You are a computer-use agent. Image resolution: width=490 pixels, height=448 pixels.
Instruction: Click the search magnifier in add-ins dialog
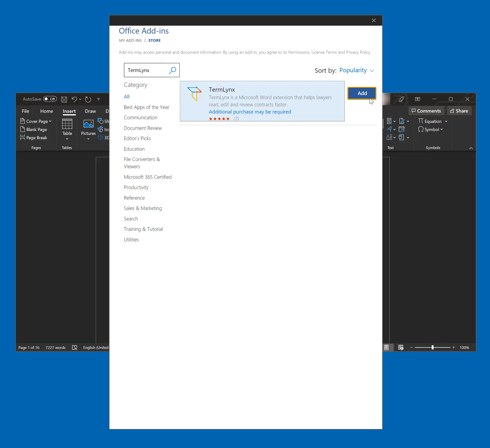click(x=172, y=70)
